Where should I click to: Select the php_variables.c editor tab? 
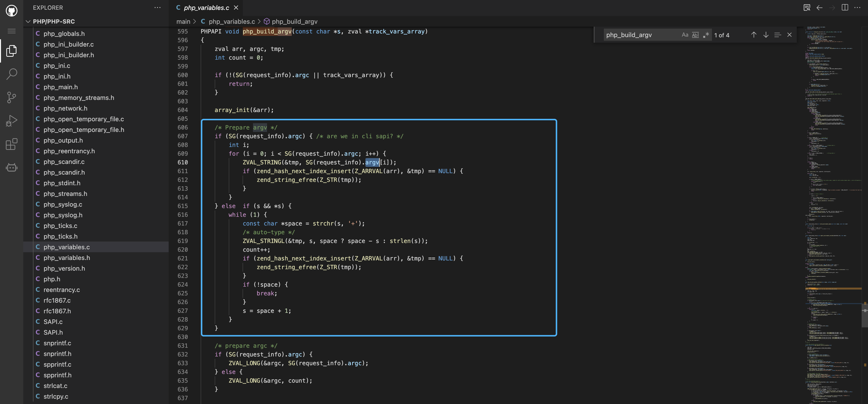click(x=206, y=8)
